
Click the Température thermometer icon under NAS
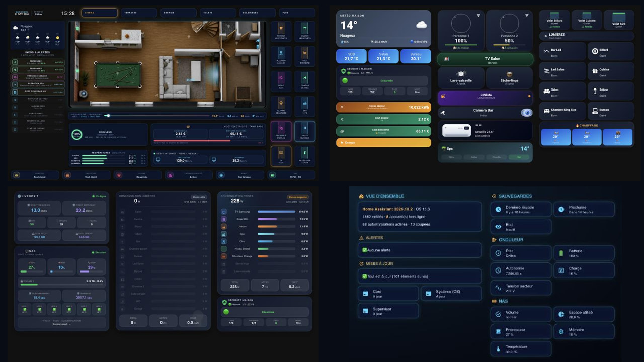tap(498, 349)
